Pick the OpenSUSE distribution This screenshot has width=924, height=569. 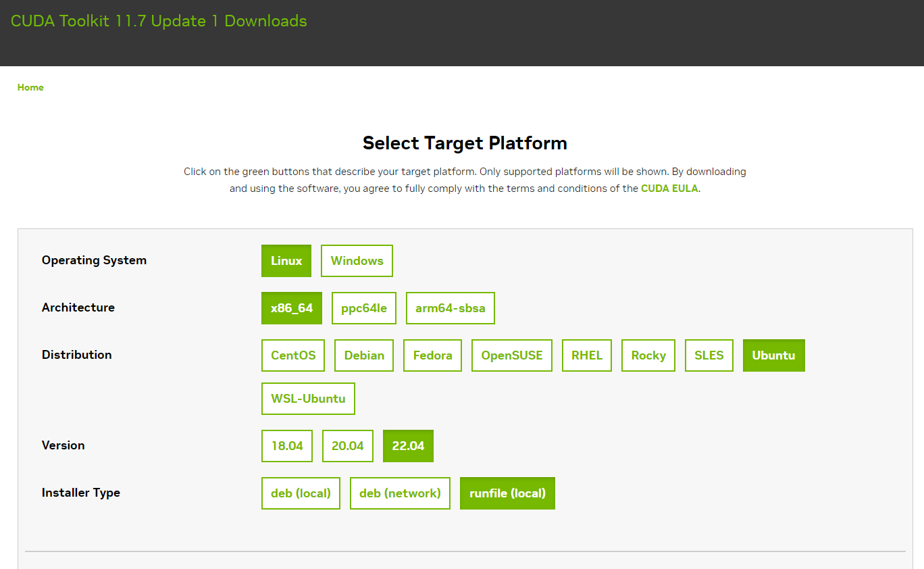click(512, 355)
